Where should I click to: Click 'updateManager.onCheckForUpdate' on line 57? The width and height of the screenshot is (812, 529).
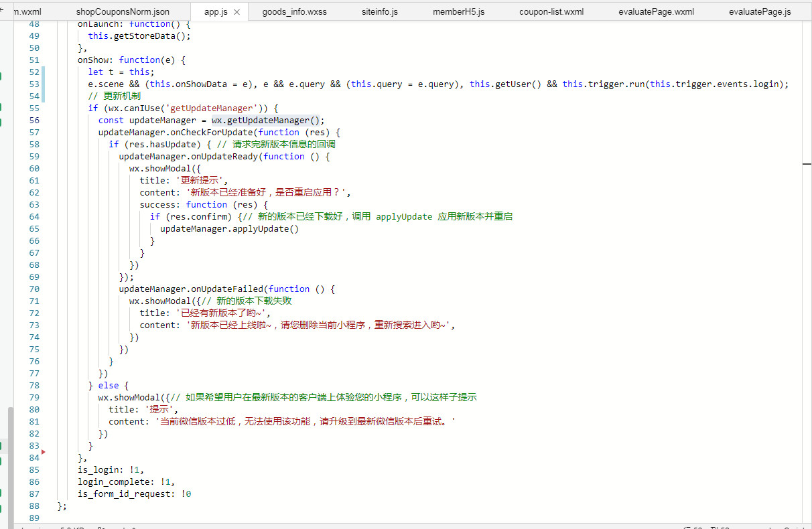coord(176,132)
